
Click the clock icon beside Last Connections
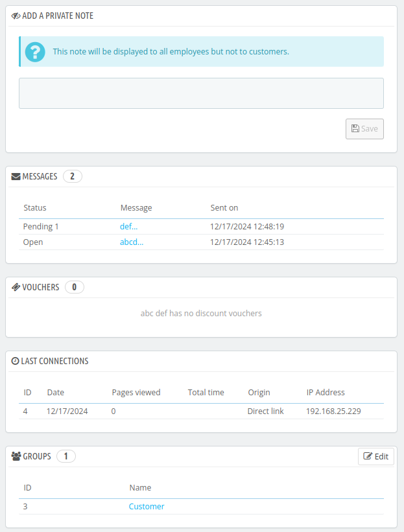pyautogui.click(x=16, y=361)
